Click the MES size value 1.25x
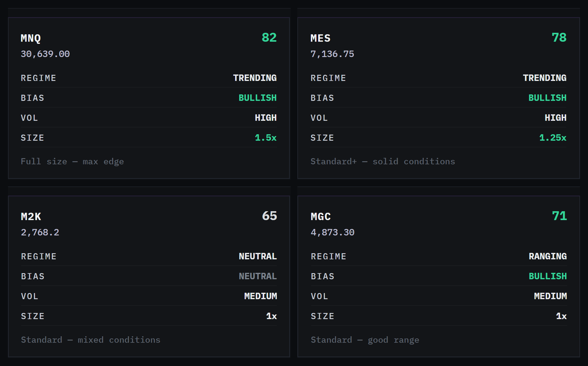The image size is (588, 366). (x=553, y=138)
